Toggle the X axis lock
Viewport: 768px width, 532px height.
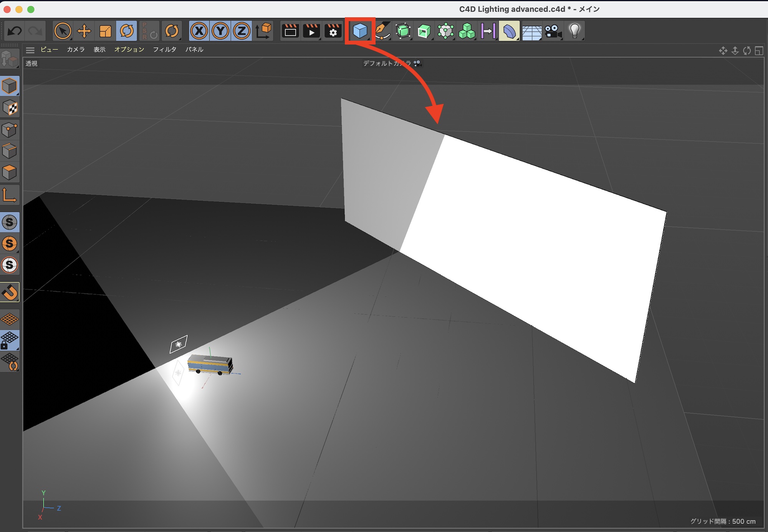[x=199, y=31]
